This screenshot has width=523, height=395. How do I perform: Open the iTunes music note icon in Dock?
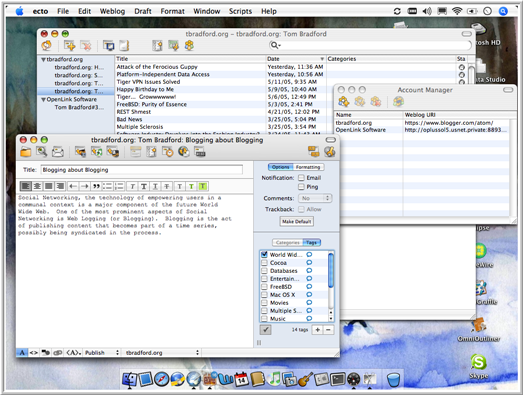(x=274, y=379)
